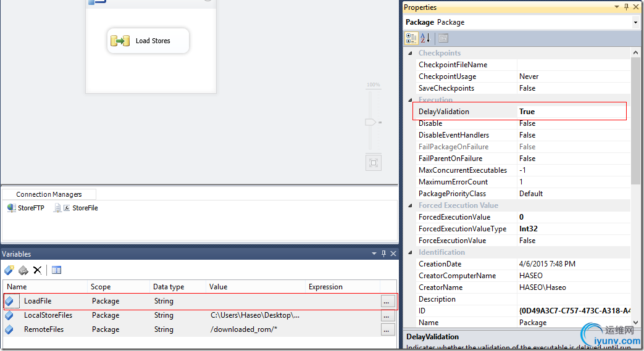Image resolution: width=644 pixels, height=351 pixels.
Task: Open expression builder for LoadFile variable
Action: tap(387, 302)
